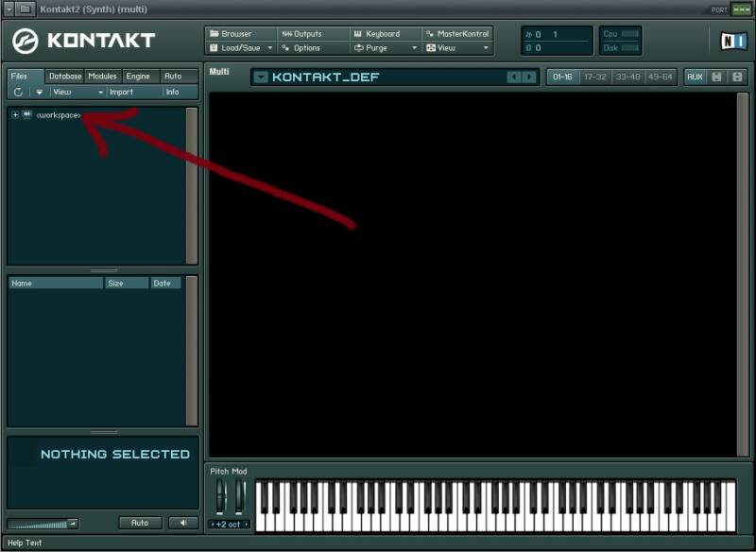
Task: Switch to the Auto tab
Action: pos(179,77)
